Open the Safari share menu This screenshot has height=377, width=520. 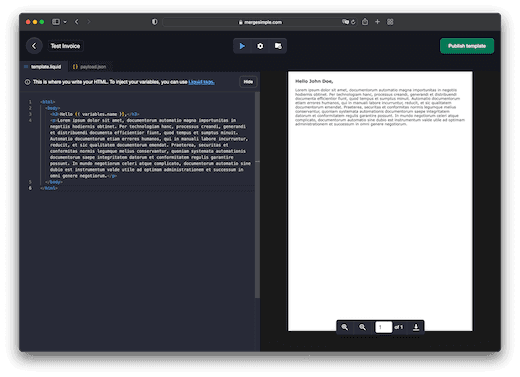tap(365, 22)
